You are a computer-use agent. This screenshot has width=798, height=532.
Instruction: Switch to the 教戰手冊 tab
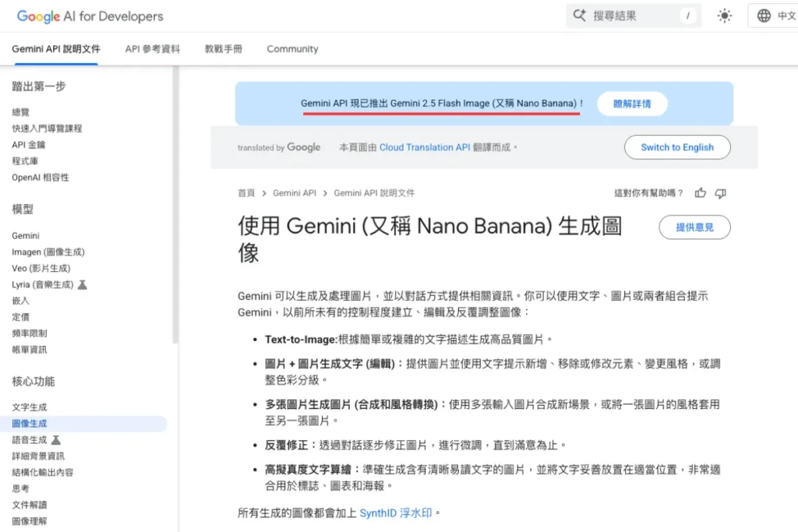tap(224, 49)
